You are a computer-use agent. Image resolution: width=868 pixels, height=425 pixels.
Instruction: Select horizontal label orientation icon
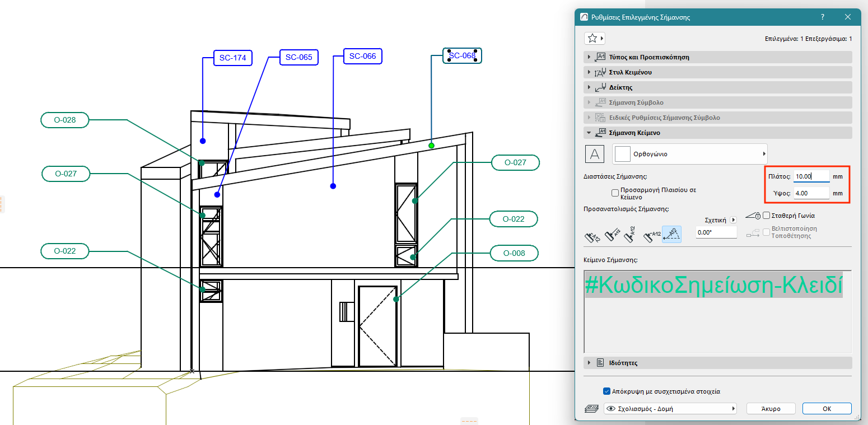[652, 236]
